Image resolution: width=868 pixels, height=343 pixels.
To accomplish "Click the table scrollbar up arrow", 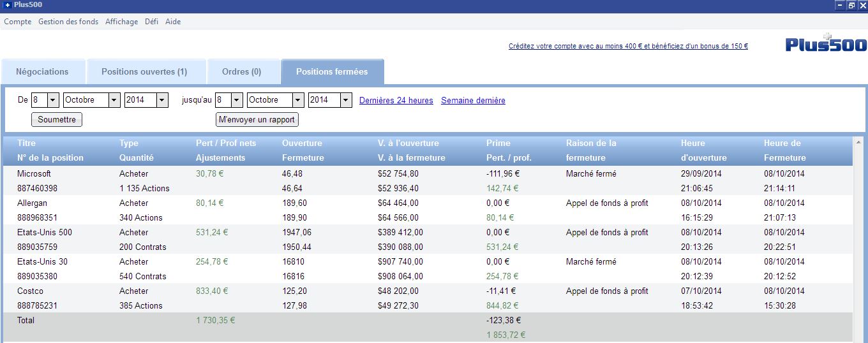I will (858, 142).
